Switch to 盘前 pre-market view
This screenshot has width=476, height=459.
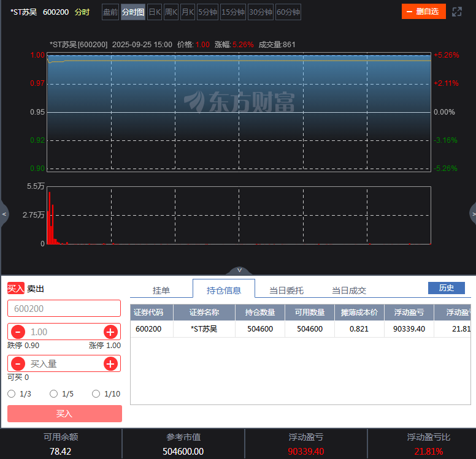pyautogui.click(x=110, y=12)
